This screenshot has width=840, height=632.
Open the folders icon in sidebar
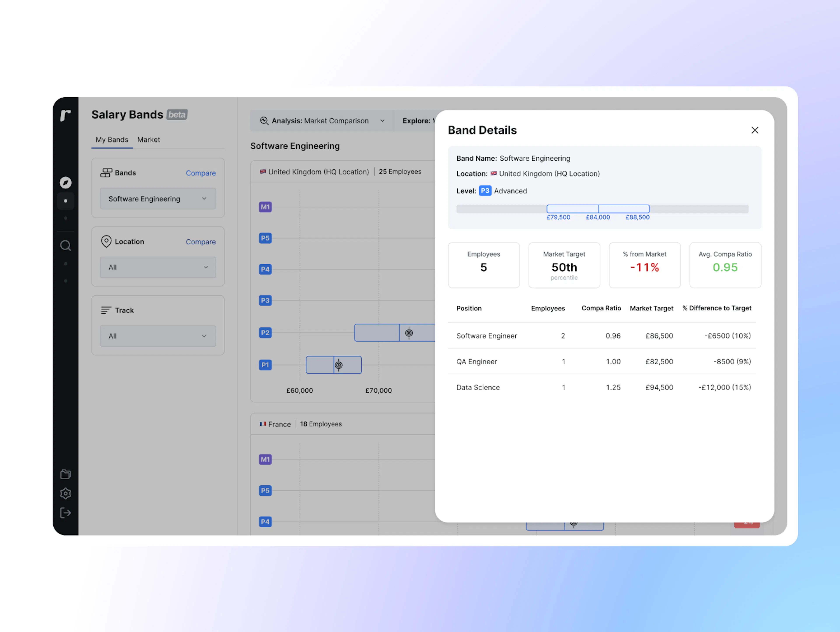pos(66,474)
